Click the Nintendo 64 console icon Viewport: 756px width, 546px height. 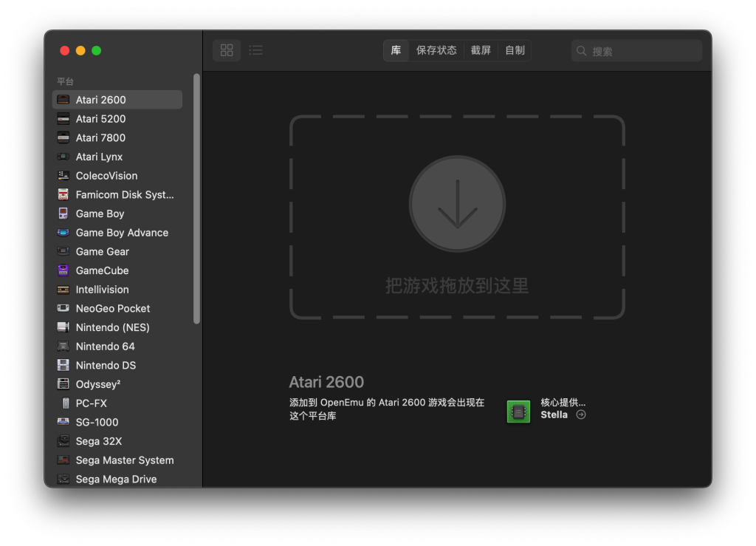click(63, 347)
